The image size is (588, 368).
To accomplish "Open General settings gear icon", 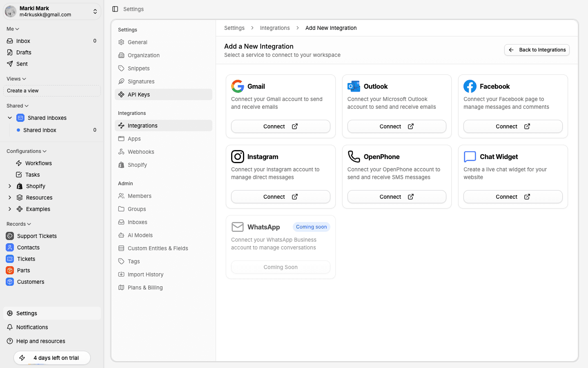I will tap(121, 42).
